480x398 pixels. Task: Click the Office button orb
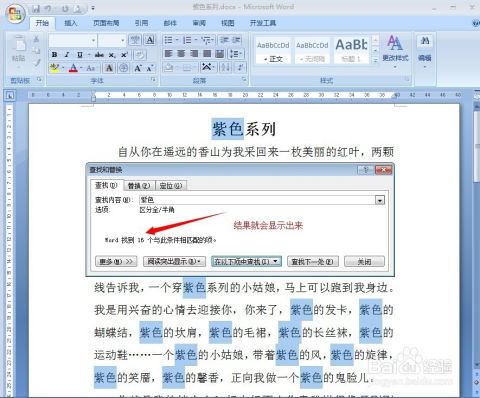[x=16, y=13]
